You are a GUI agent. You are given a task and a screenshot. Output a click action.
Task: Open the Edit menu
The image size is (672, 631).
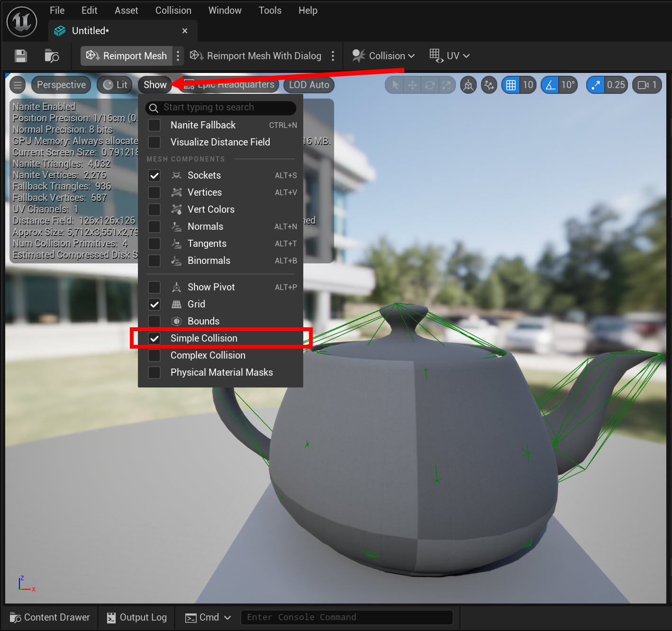pyautogui.click(x=89, y=10)
